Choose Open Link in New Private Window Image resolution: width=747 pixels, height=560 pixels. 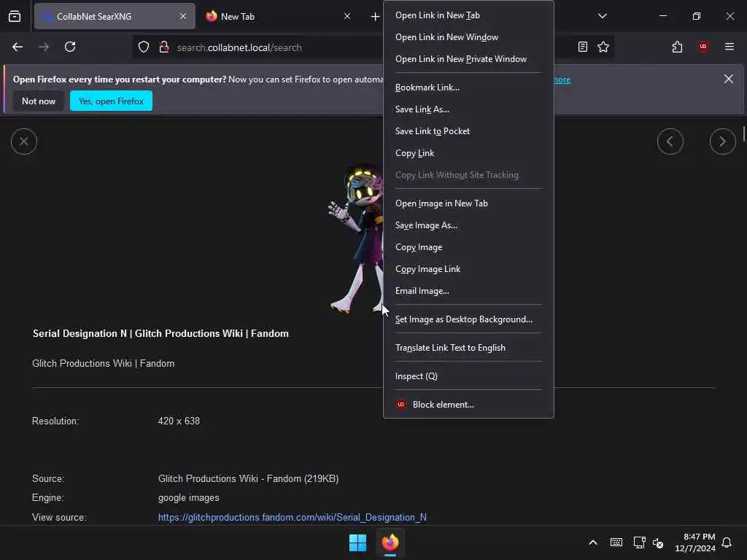coord(468,59)
